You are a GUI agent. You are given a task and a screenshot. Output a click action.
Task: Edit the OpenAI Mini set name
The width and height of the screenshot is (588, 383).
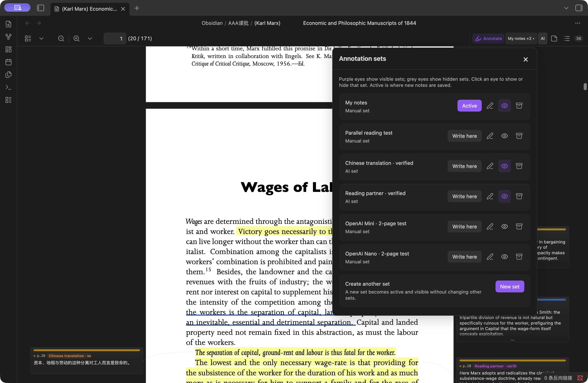[x=490, y=226]
